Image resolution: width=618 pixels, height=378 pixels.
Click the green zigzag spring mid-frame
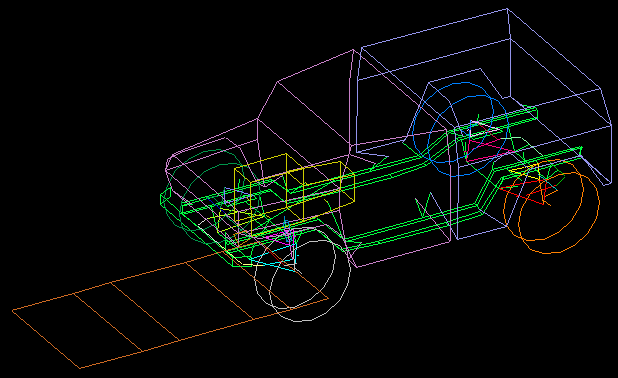click(x=432, y=204)
